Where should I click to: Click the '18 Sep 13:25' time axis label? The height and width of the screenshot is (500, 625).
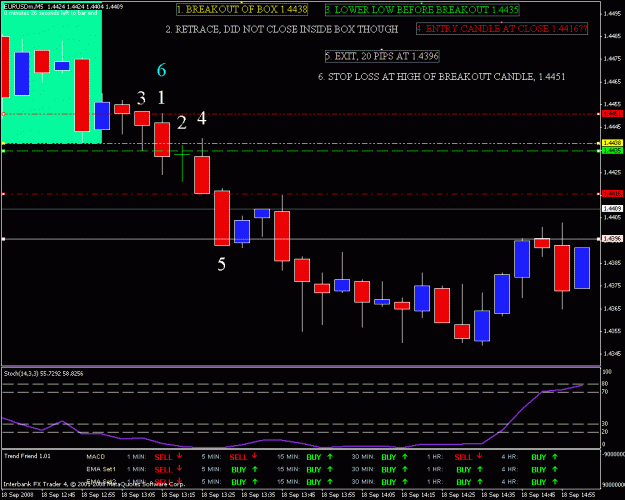(x=218, y=495)
